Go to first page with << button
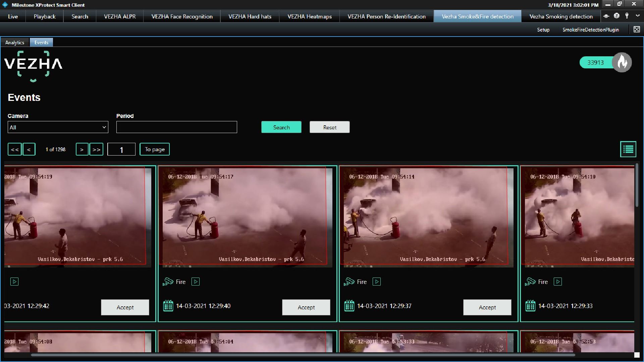Image resolution: width=644 pixels, height=362 pixels. 15,149
